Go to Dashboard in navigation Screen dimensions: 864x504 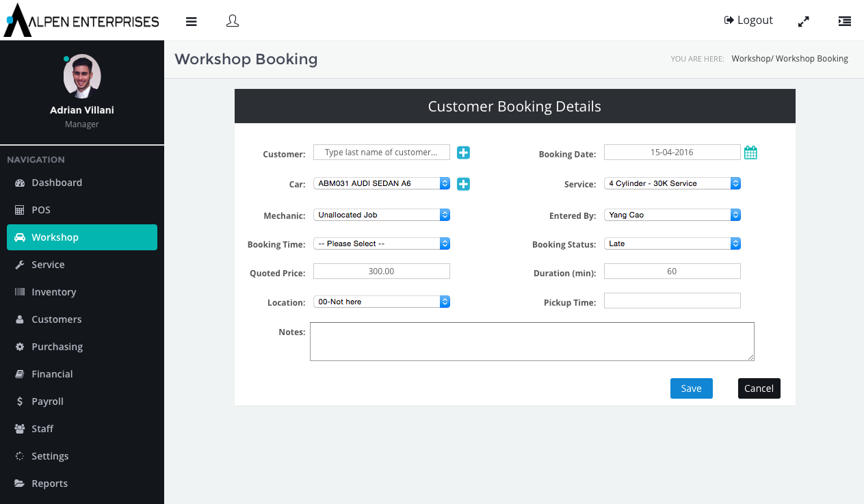tap(57, 183)
